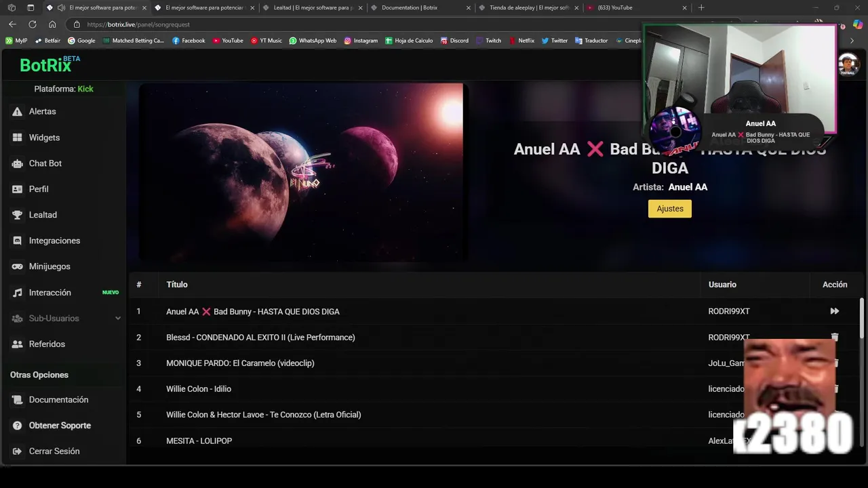Open Google bookmark
868x488 pixels.
[x=81, y=41]
